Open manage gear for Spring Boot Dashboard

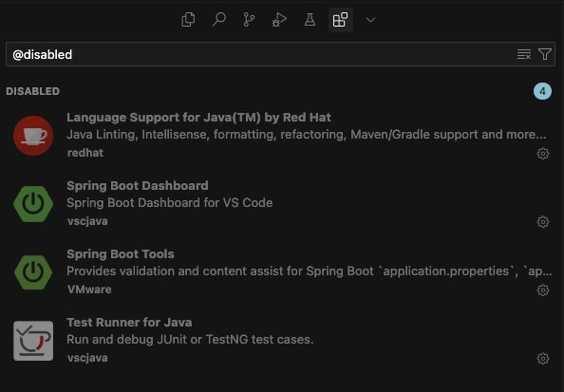(x=543, y=222)
